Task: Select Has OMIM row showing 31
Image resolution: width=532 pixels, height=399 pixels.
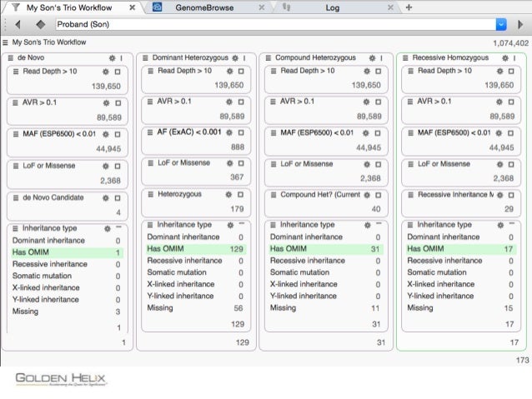Action: (326, 249)
